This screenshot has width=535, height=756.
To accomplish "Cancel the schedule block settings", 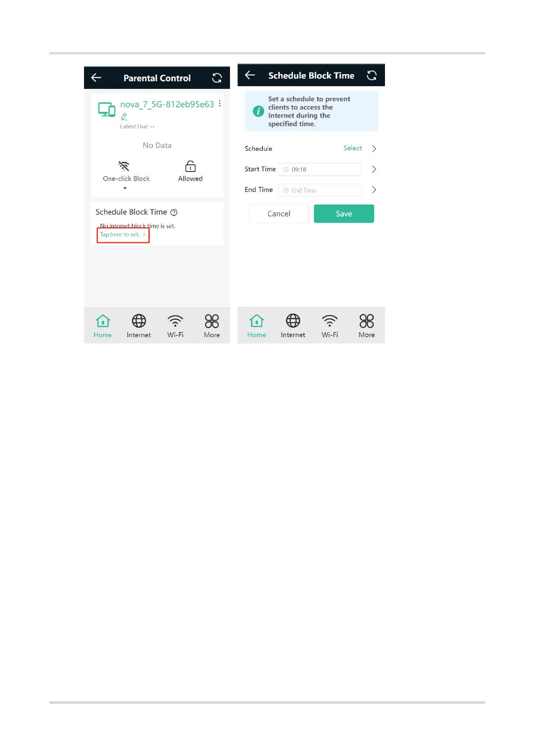I will pyautogui.click(x=279, y=214).
